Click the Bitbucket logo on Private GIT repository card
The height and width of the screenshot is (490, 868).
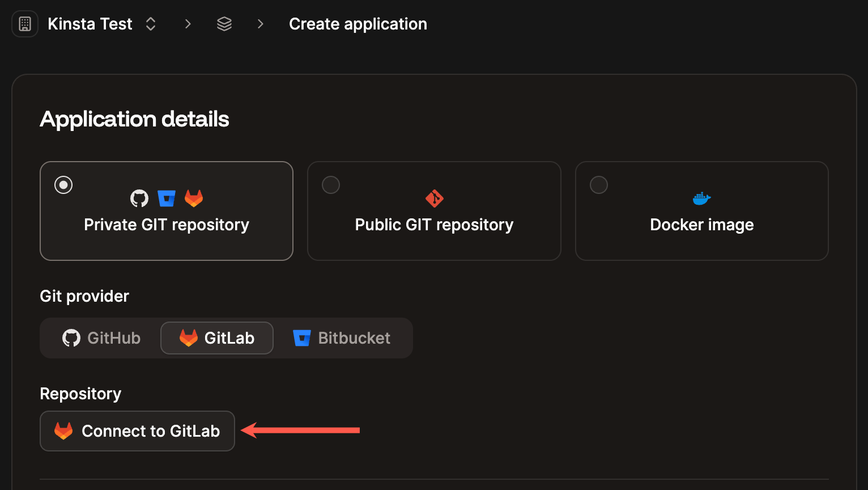tap(166, 198)
